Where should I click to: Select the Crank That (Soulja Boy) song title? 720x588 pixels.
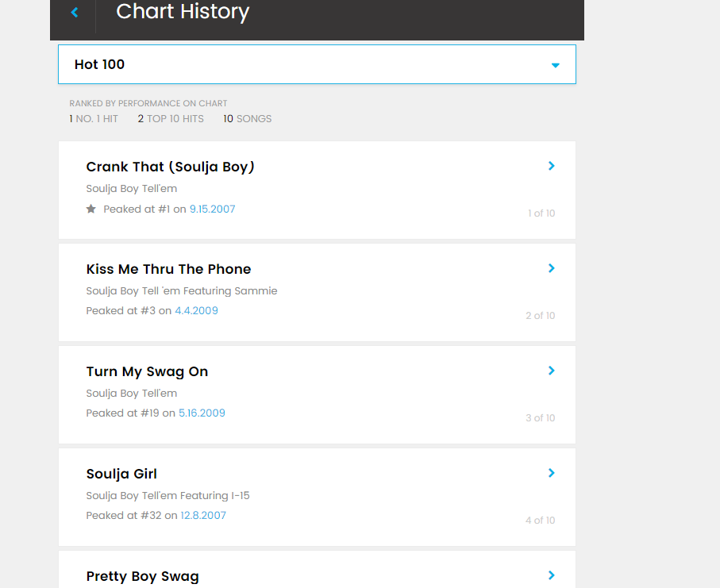pyautogui.click(x=170, y=167)
